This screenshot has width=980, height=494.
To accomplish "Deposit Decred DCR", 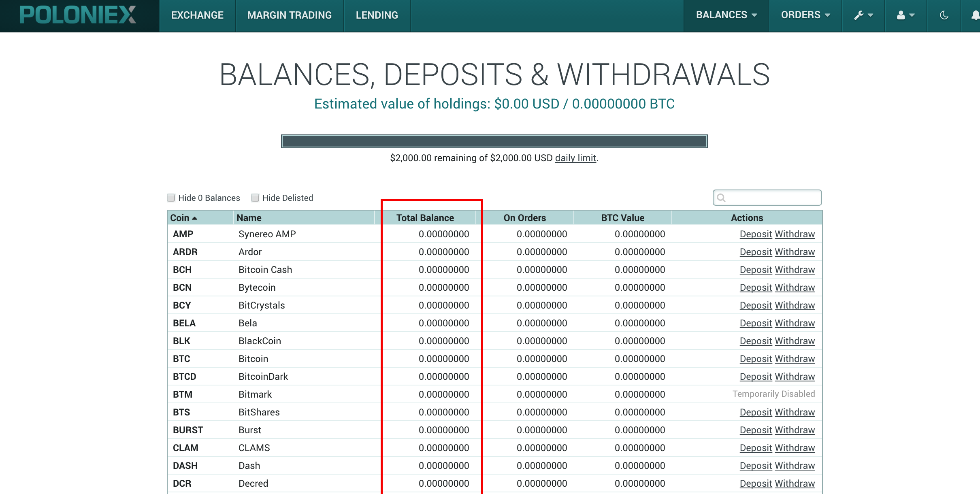I will click(756, 483).
